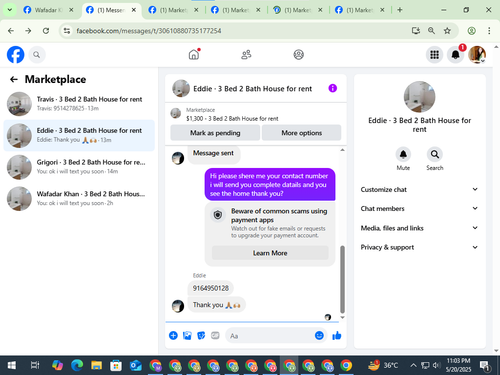Open conversation information purple icon

(x=333, y=88)
